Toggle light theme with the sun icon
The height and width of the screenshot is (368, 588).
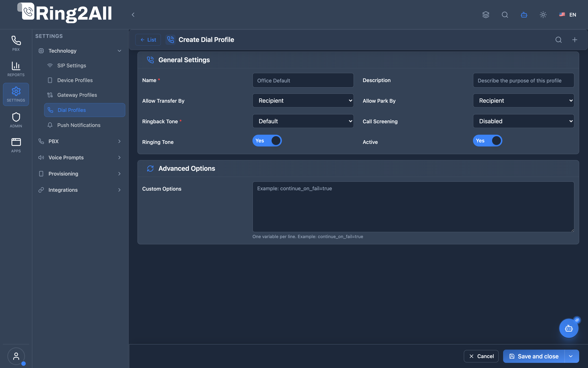(543, 15)
